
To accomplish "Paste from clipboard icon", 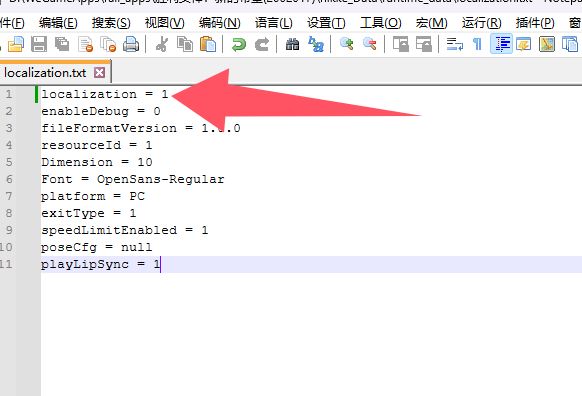I will pyautogui.click(x=208, y=44).
